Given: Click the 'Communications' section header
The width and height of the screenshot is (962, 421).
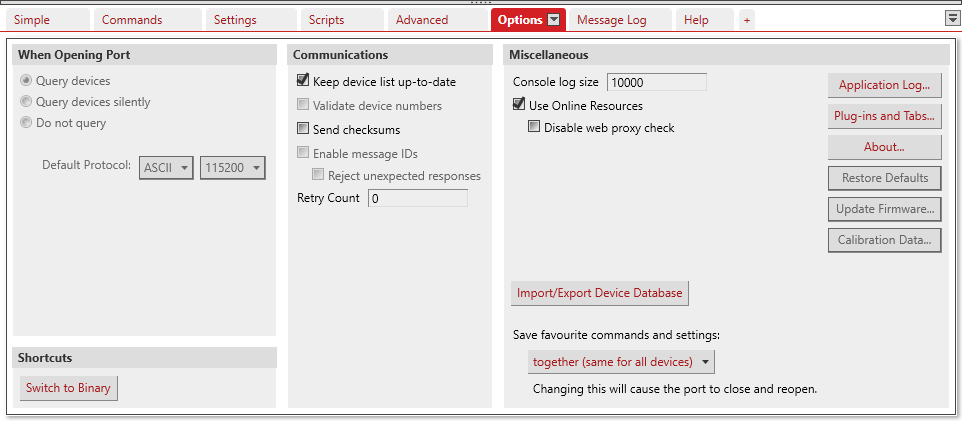Looking at the screenshot, I should [390, 55].
